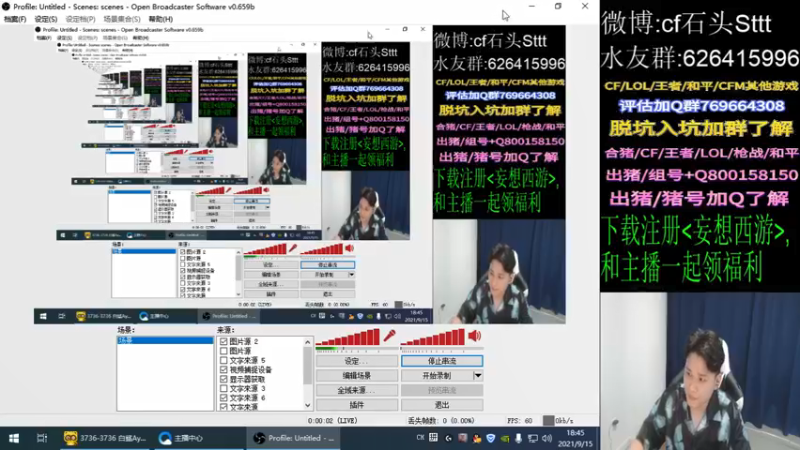Click the OBS stream preview area
This screenshot has height=450, width=800.
pyautogui.click(x=299, y=174)
